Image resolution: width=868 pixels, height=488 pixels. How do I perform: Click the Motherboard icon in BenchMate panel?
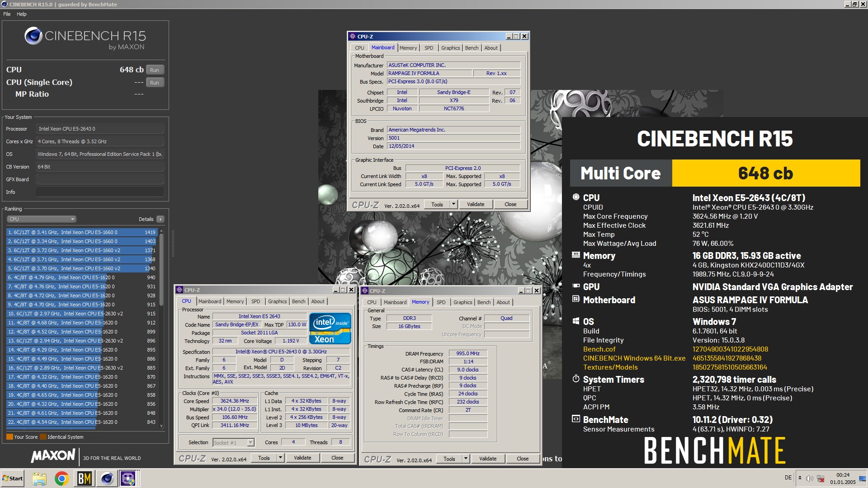pyautogui.click(x=576, y=299)
